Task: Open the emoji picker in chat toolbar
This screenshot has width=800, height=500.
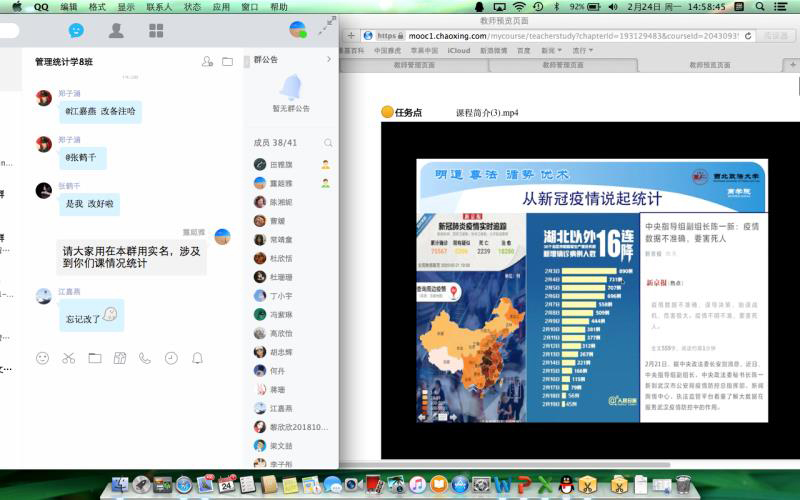Action: (x=42, y=358)
